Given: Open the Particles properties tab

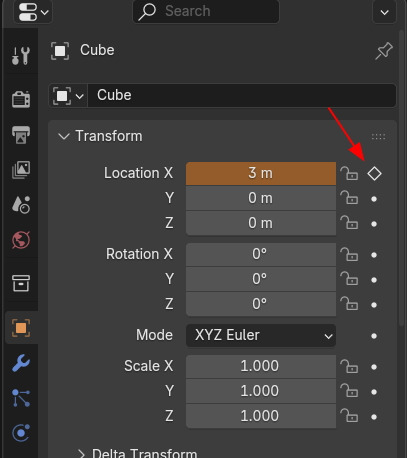Looking at the screenshot, I should tap(21, 398).
